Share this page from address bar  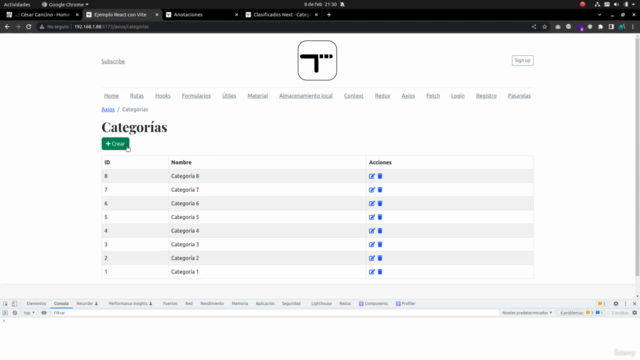pos(534,27)
